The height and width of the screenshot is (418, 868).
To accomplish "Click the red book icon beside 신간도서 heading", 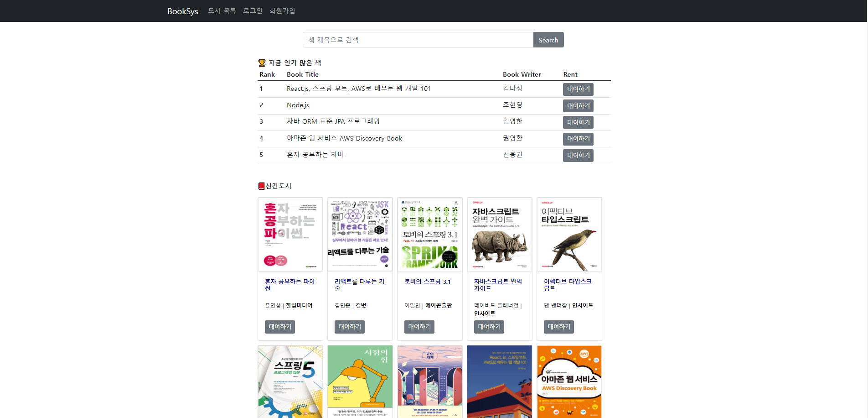I will pos(261,185).
